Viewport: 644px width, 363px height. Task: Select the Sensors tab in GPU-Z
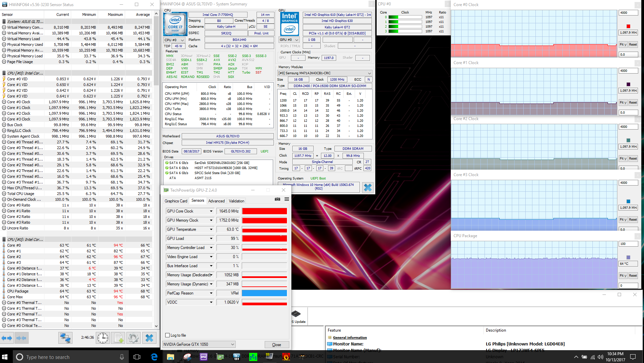click(198, 200)
